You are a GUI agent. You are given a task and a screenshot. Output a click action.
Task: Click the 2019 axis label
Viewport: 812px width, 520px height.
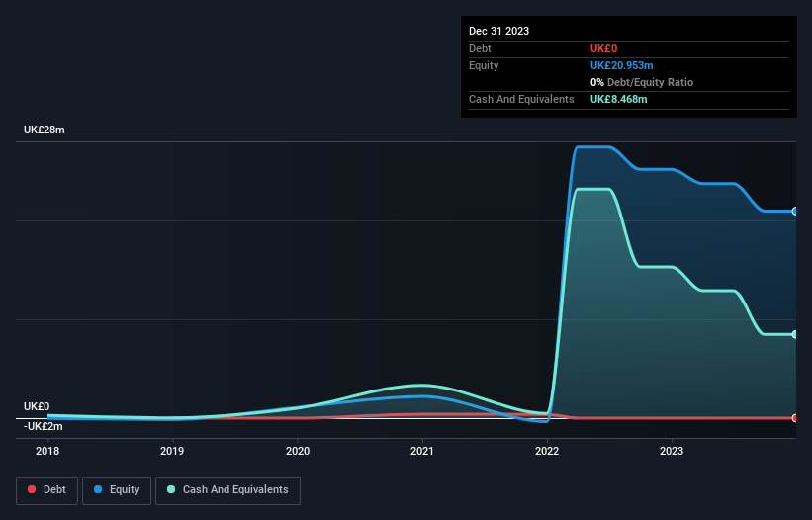[172, 451]
